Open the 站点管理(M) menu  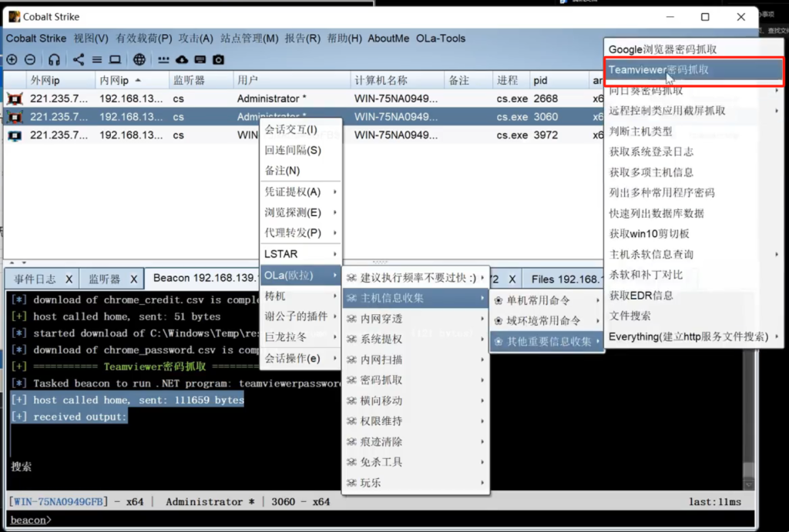[x=249, y=38]
